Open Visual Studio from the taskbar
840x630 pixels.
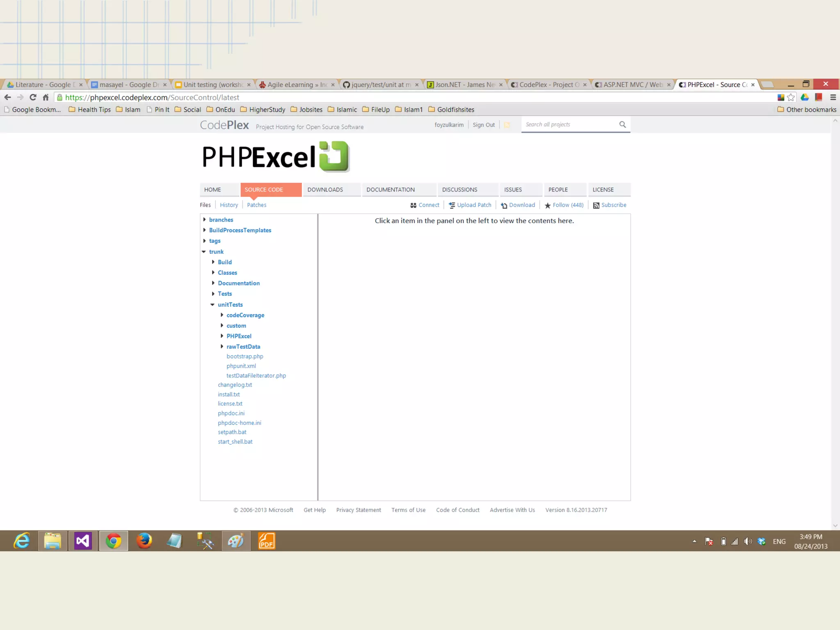tap(82, 541)
